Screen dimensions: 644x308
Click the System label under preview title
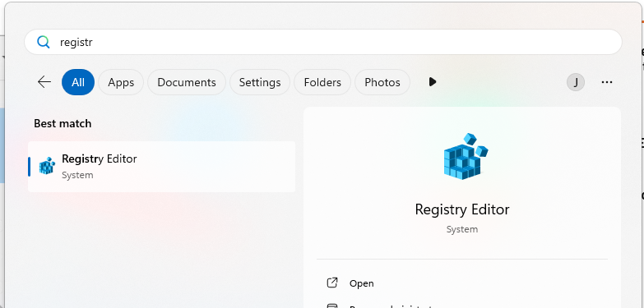462,229
